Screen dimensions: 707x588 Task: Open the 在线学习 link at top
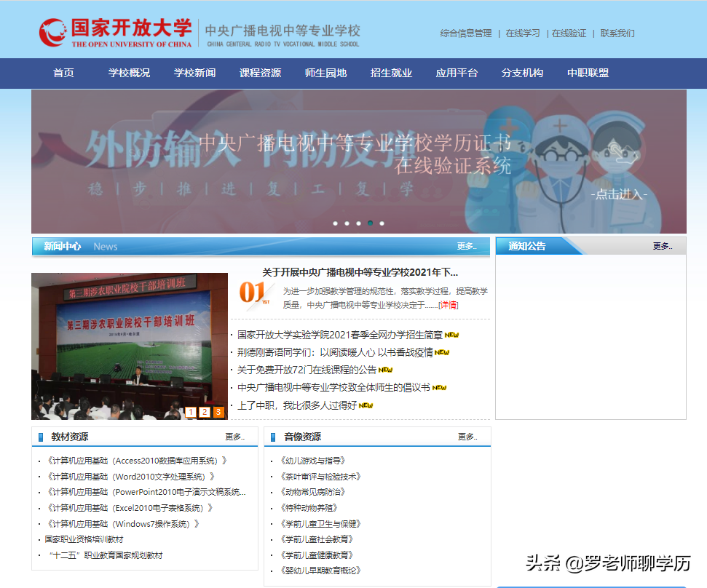click(524, 33)
